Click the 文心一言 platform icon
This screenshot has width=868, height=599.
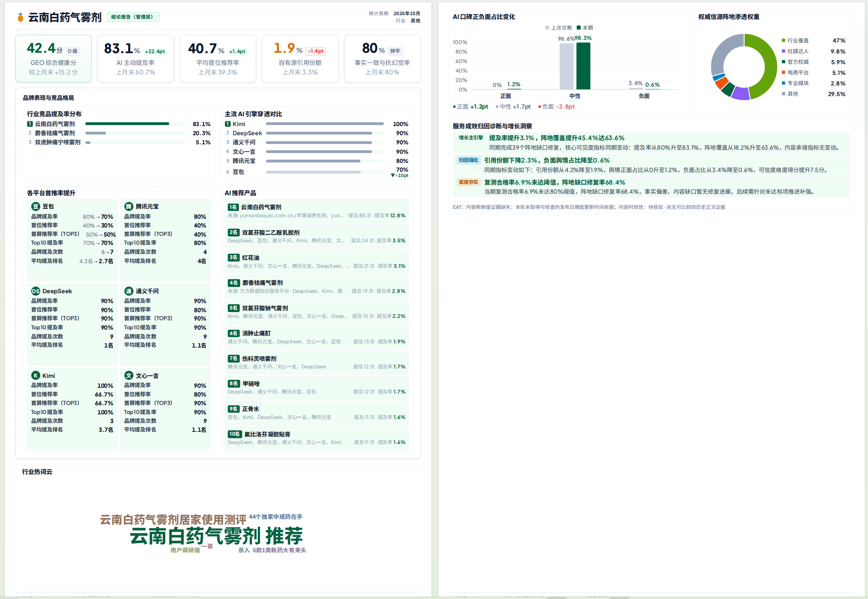click(x=129, y=375)
